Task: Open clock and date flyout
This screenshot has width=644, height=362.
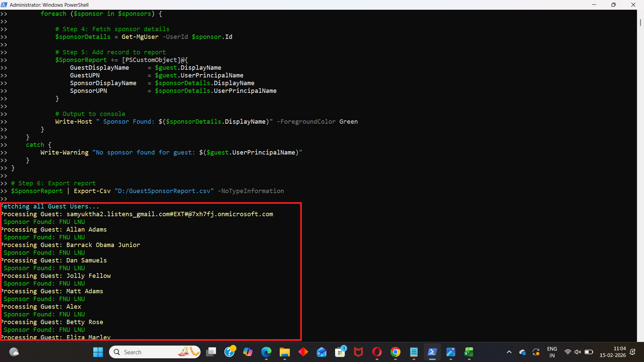Action: (x=612, y=352)
